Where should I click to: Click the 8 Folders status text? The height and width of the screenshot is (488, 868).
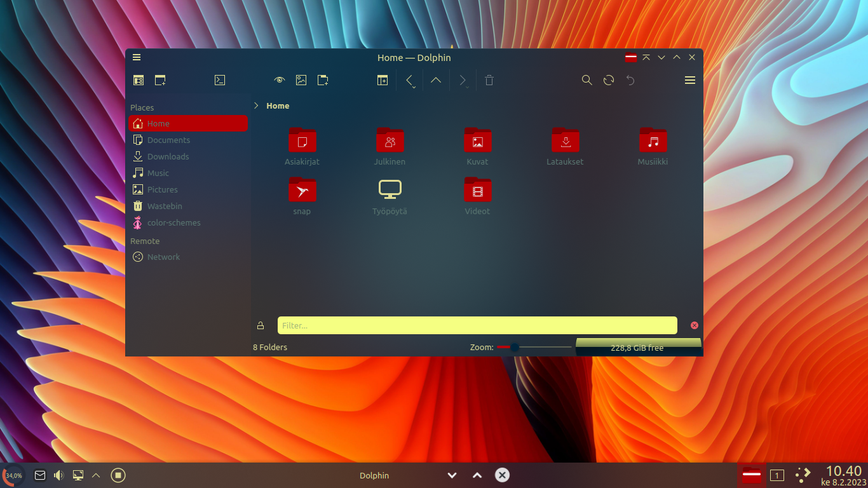[x=270, y=347]
